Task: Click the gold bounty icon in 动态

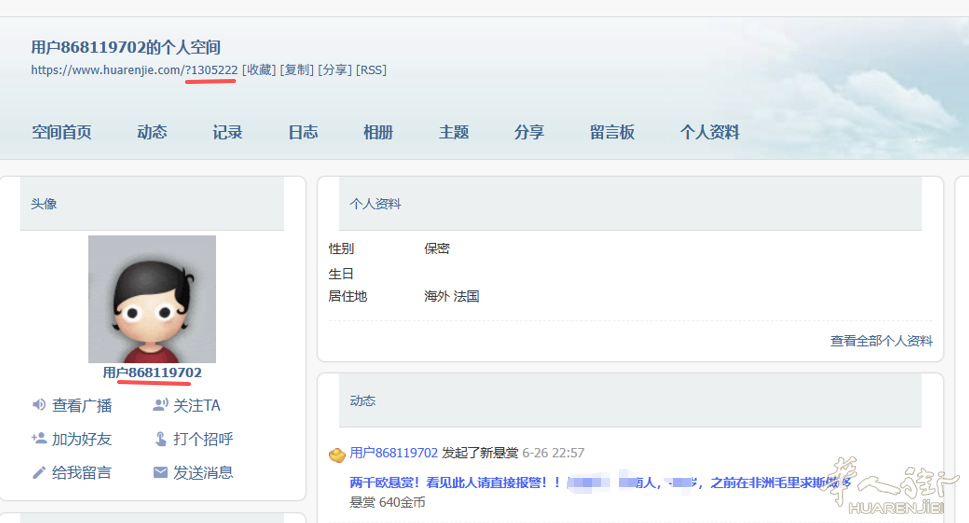Action: pos(337,455)
